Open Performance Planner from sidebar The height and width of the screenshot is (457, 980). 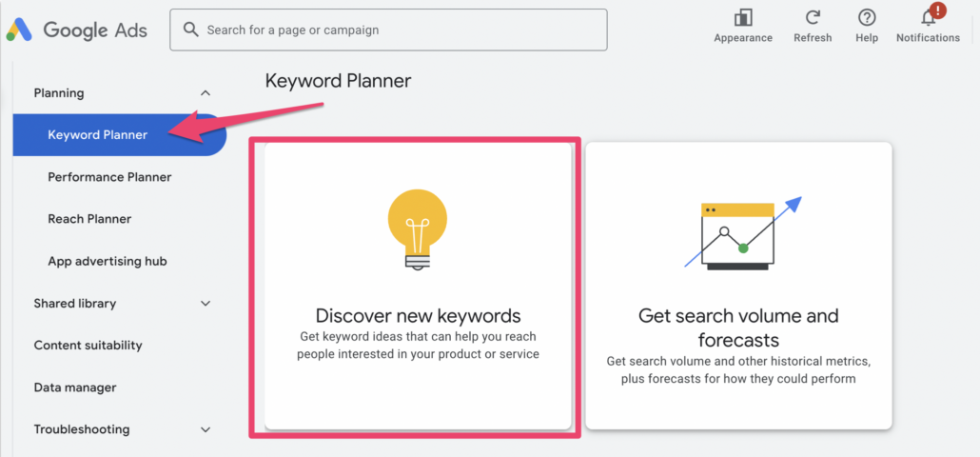tap(109, 177)
